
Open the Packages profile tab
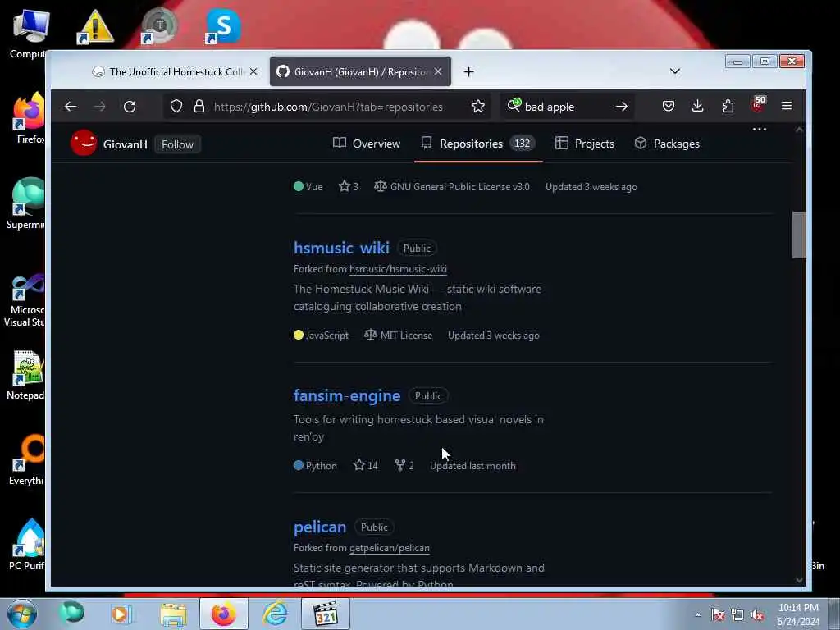pos(667,144)
